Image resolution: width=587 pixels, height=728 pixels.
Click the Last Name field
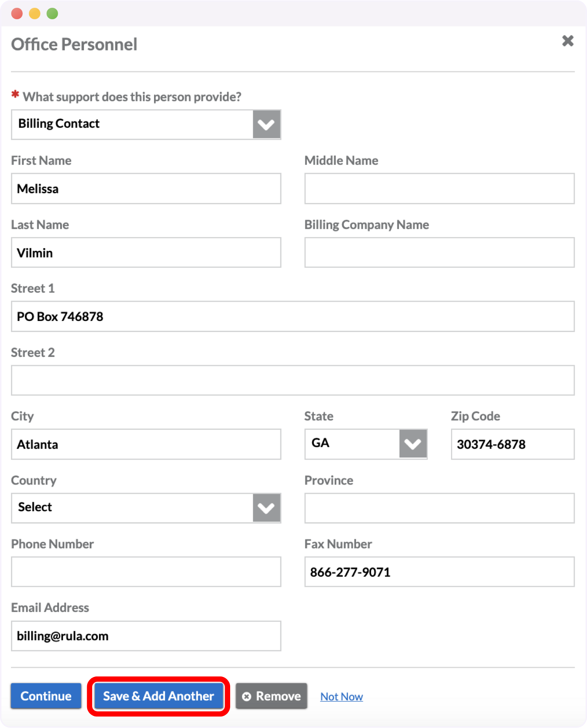[x=146, y=253]
